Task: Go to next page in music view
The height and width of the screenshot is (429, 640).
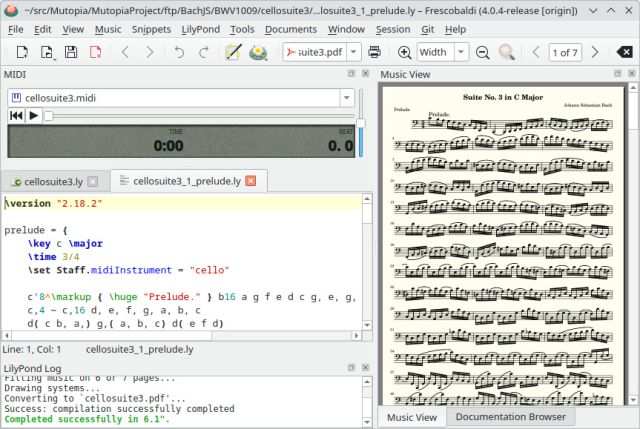Action: pos(595,52)
